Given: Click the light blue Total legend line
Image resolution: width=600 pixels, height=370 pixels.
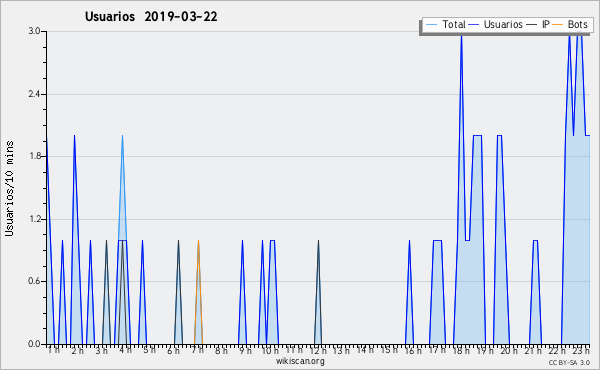Looking at the screenshot, I should tap(431, 25).
